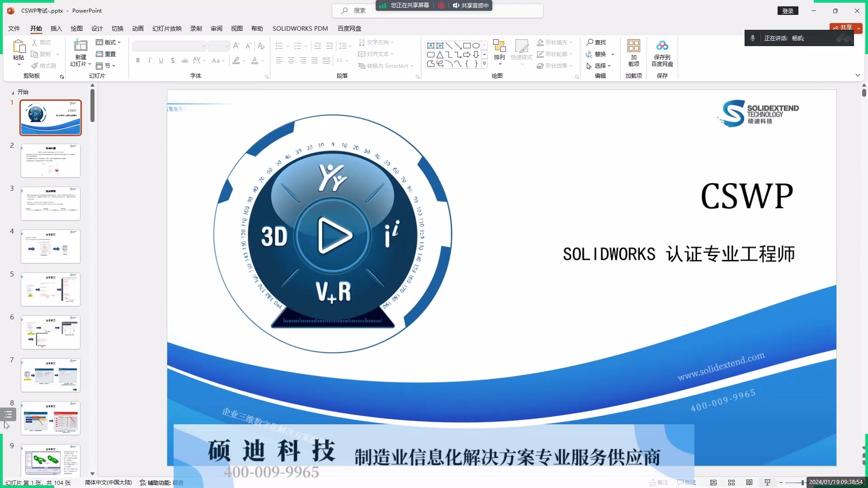Click the 登录 sign-in button
This screenshot has width=868, height=488.
tap(788, 11)
